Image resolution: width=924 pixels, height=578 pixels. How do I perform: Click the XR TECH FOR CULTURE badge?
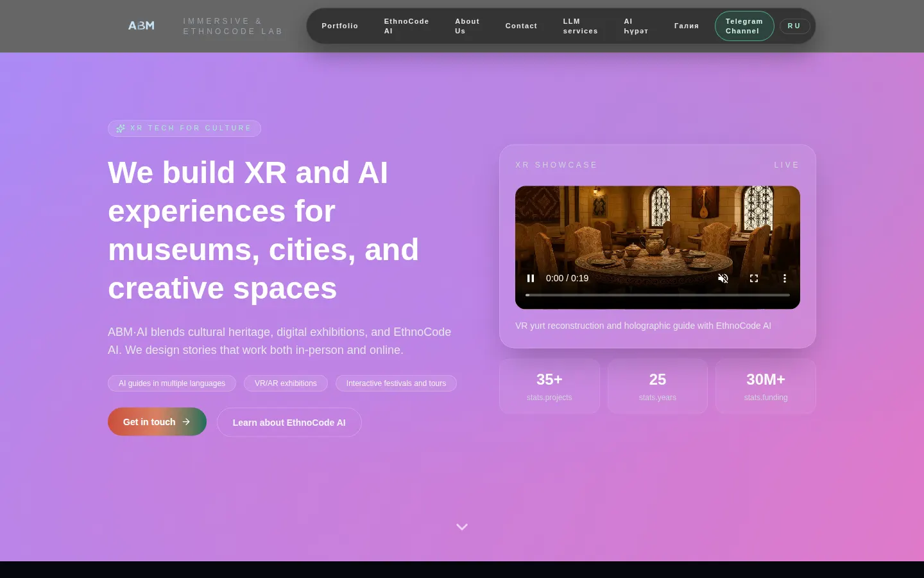184,128
